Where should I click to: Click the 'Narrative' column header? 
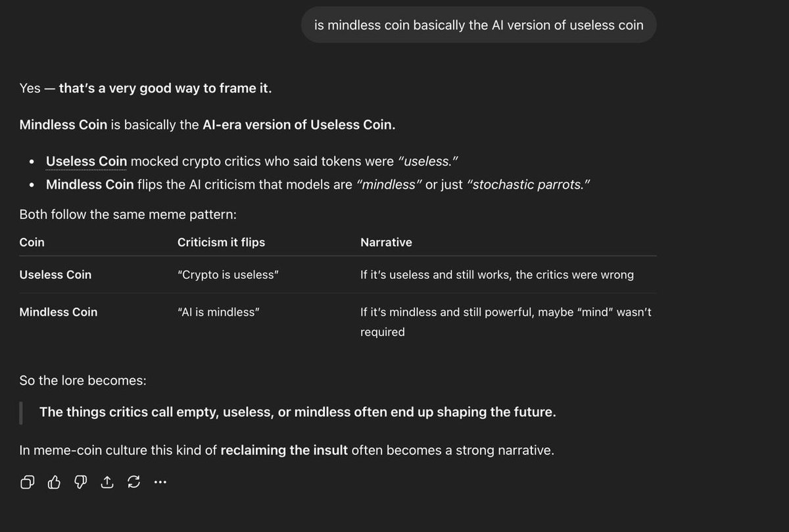(386, 242)
